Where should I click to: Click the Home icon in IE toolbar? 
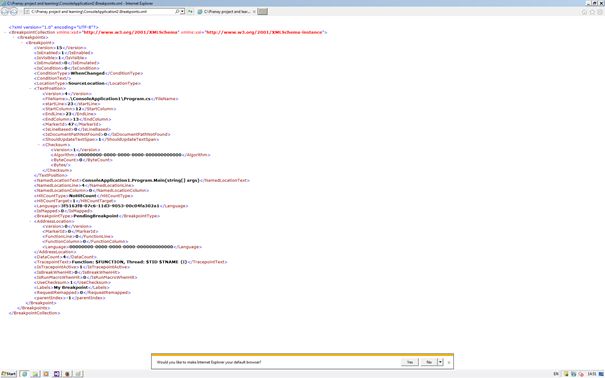pos(584,12)
